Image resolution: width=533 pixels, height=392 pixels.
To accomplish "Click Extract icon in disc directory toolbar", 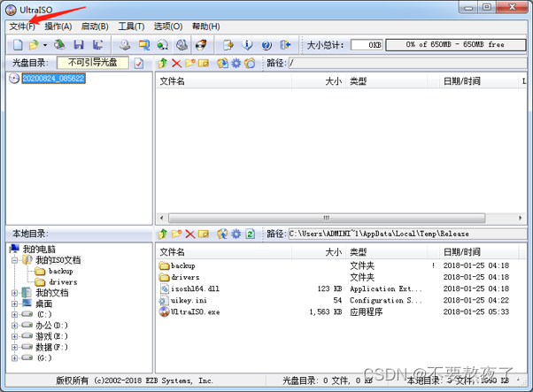I will tap(222, 63).
